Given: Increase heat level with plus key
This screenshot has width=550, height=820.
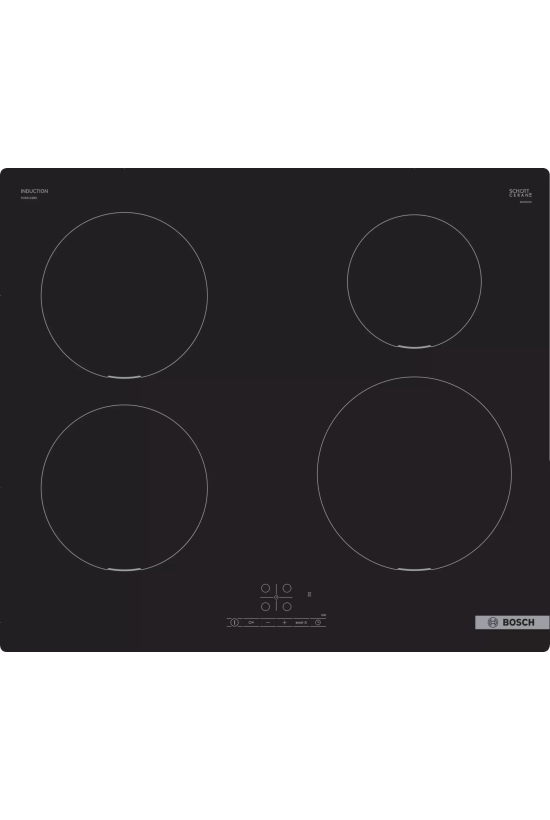Looking at the screenshot, I should [x=284, y=622].
